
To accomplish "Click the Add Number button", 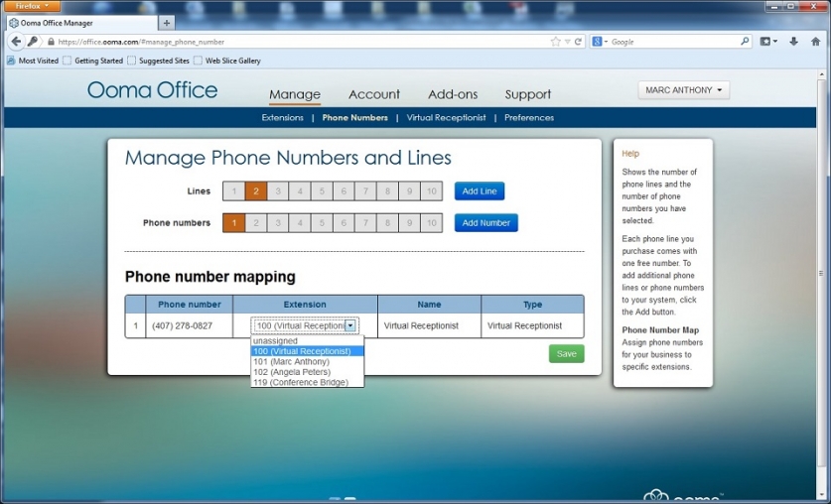I will [485, 223].
